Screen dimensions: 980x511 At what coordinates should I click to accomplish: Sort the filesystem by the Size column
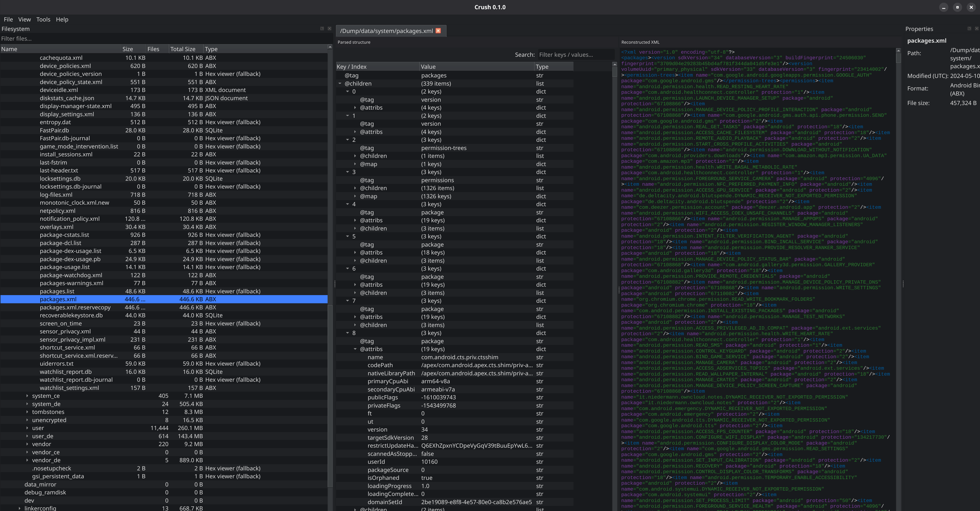point(134,49)
